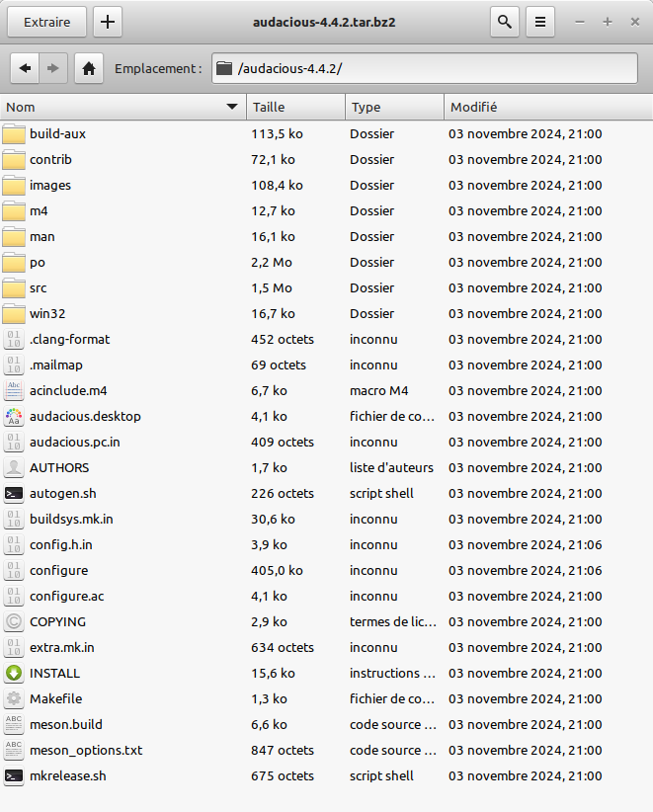This screenshot has width=653, height=812.
Task: Add files with the plus button
Action: point(108,23)
